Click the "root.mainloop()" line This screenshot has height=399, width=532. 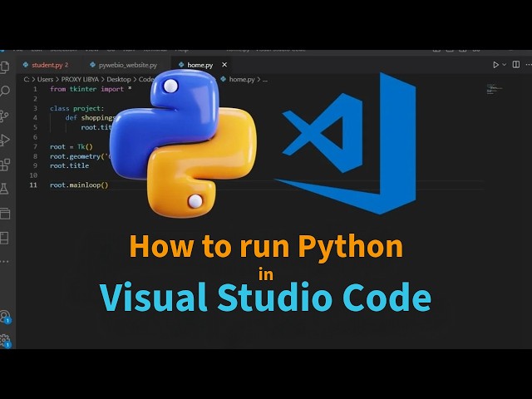point(79,185)
